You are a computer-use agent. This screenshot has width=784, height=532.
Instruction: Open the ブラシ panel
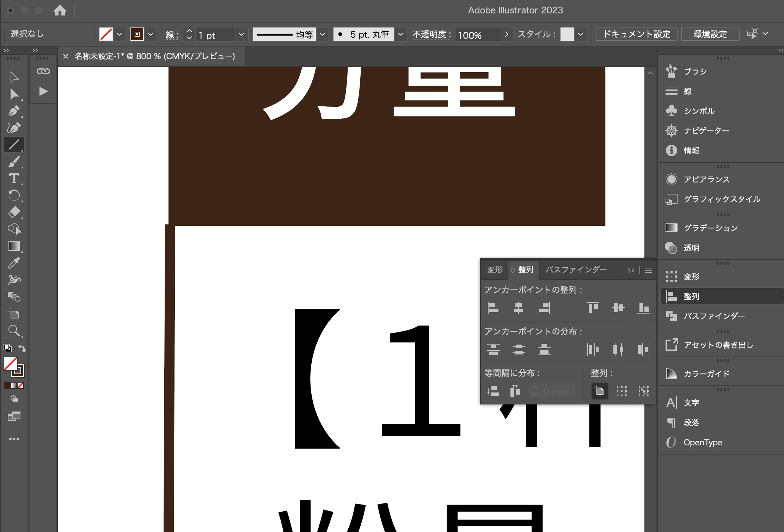(x=694, y=72)
